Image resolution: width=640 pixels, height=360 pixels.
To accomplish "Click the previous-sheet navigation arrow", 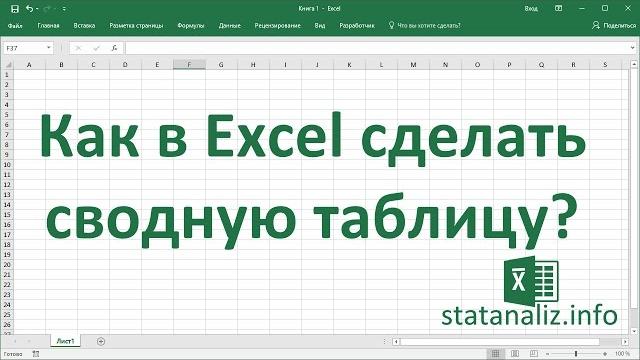I will click(x=15, y=341).
